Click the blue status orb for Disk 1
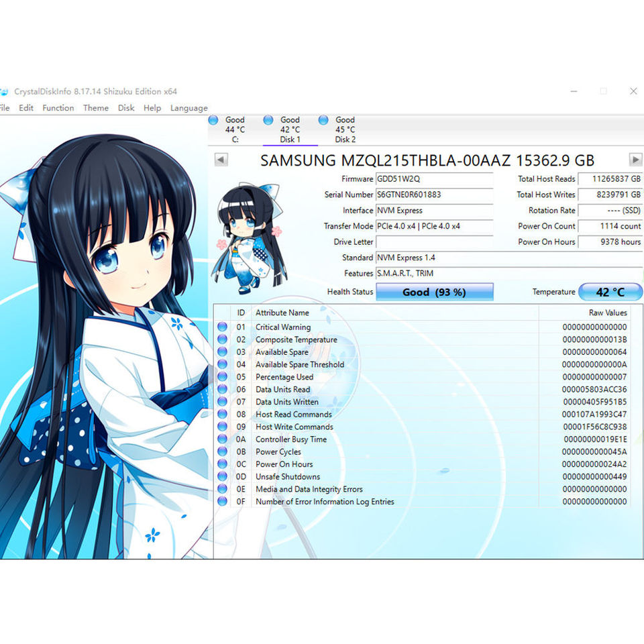This screenshot has height=644, width=644. click(268, 120)
